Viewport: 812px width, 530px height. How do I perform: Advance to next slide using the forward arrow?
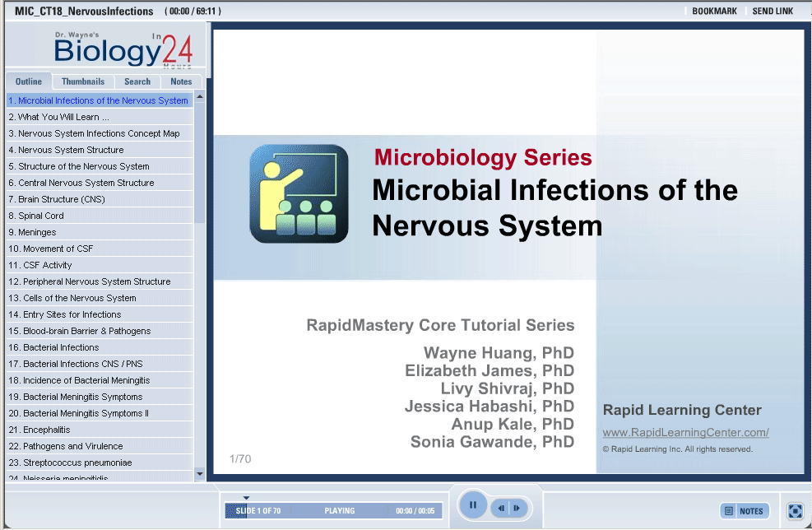pos(517,509)
